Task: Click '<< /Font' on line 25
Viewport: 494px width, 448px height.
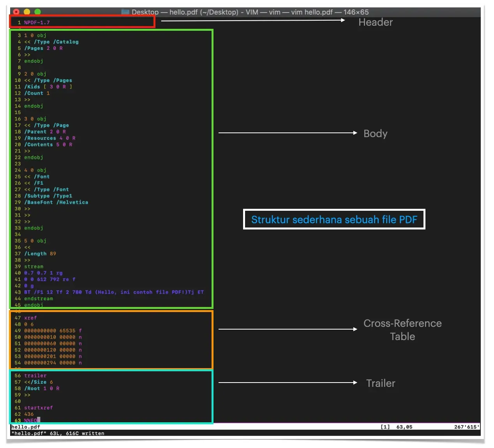Action: click(37, 177)
